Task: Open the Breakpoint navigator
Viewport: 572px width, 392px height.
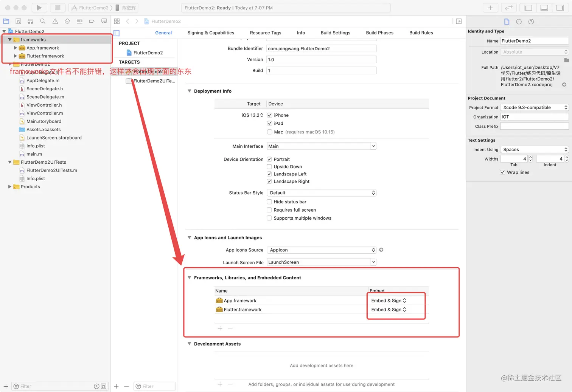Action: 92,21
